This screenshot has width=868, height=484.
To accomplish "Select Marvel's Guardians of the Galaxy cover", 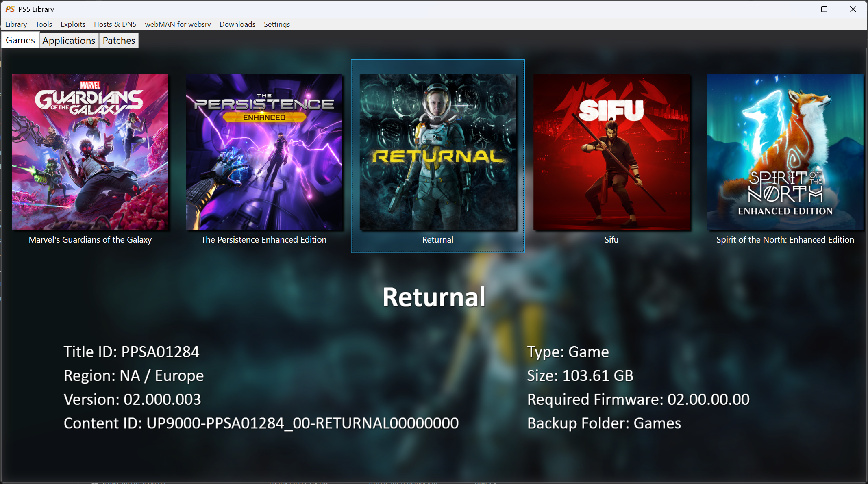I will tap(90, 152).
